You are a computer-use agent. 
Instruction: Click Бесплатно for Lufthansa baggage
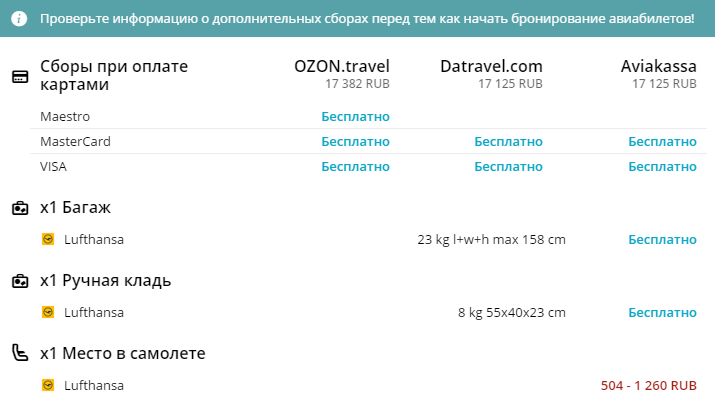(x=662, y=240)
